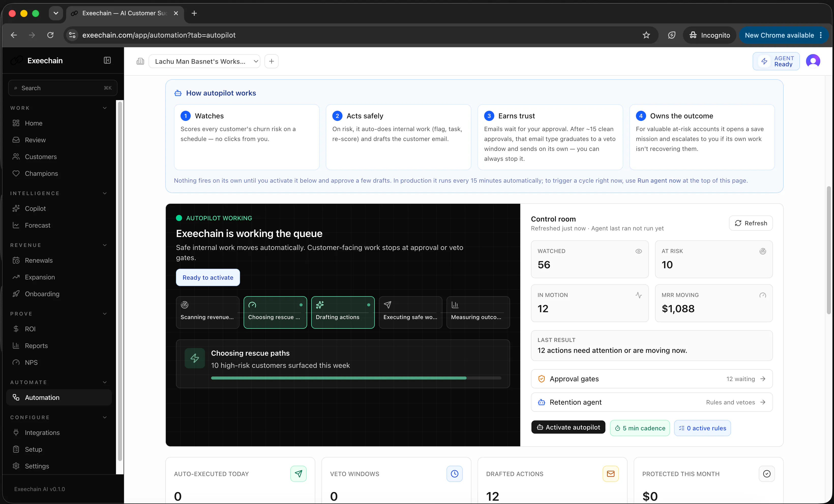Click the reload page icon
834x504 pixels.
[50, 35]
